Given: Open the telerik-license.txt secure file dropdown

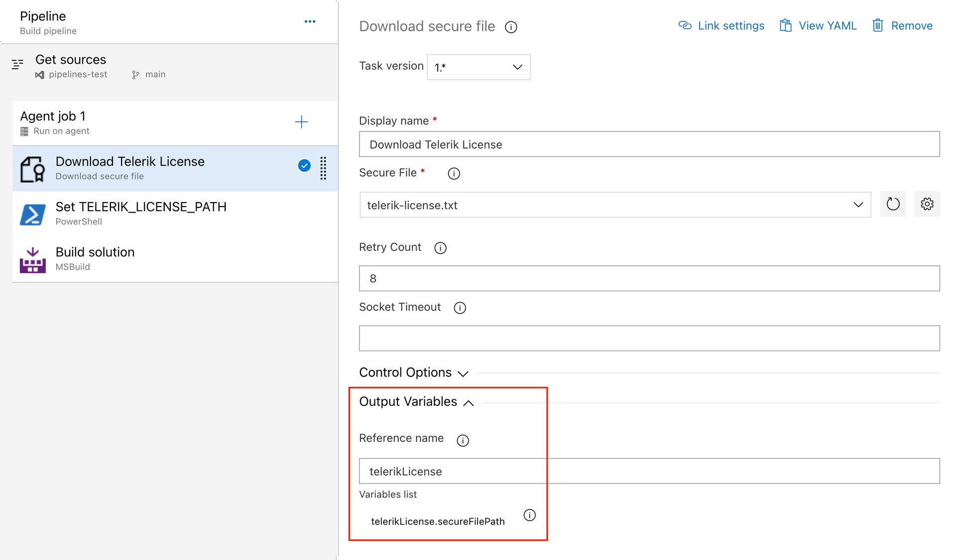Looking at the screenshot, I should [858, 204].
